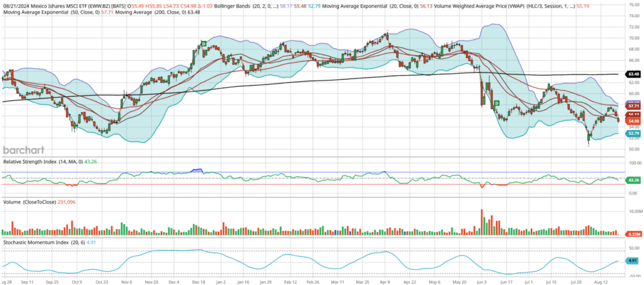The height and width of the screenshot is (285, 644).
Task: Click the Oct 9 date axis label
Action: pos(76,283)
